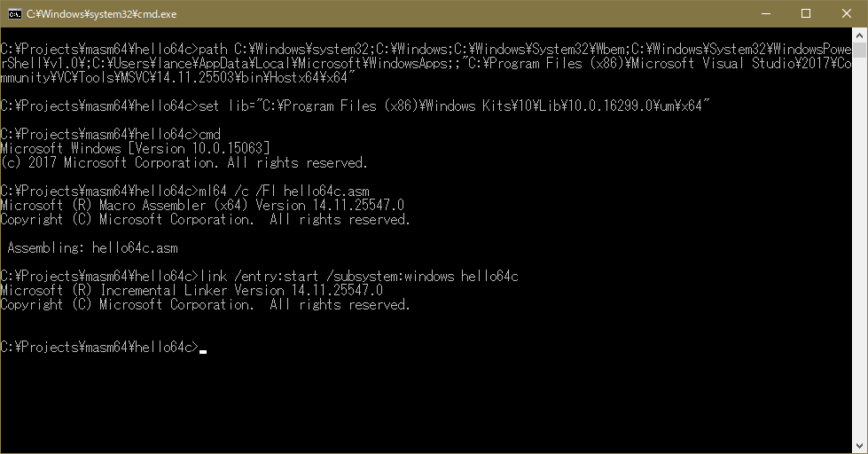
Task: Click the vertical scrollbar thumb
Action: (859, 50)
